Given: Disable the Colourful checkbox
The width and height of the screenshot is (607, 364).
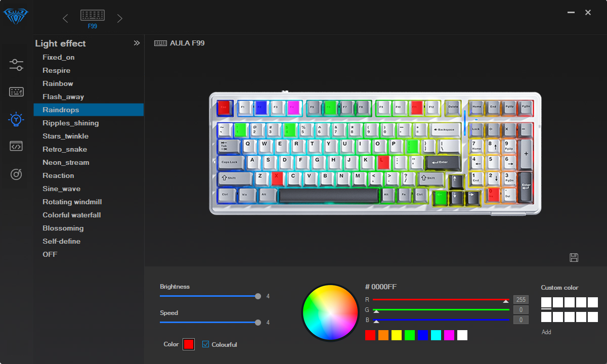Looking at the screenshot, I should click(x=206, y=344).
